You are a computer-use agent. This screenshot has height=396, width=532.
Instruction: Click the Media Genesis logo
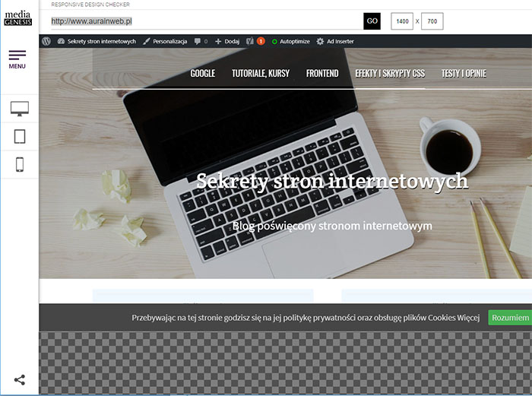coord(18,18)
